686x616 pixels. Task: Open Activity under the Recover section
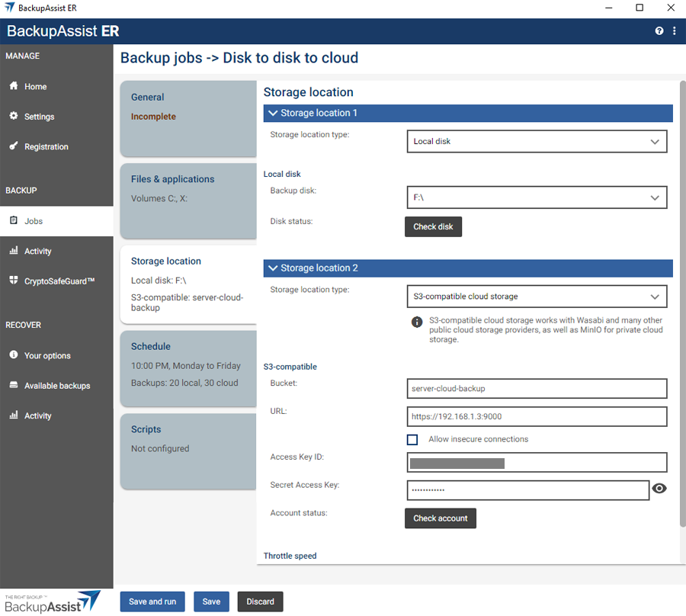56,415
